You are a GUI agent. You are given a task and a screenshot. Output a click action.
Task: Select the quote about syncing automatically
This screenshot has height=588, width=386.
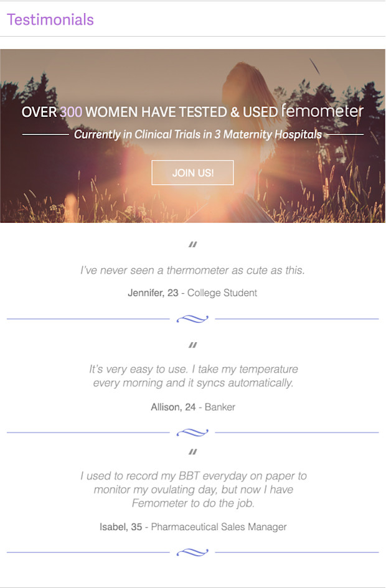click(193, 376)
